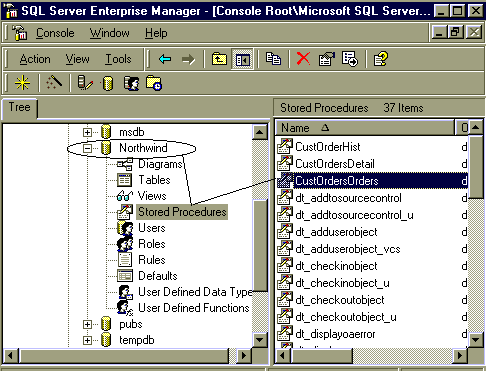Select the Tables node
This screenshot has height=371, width=486.
(x=154, y=180)
